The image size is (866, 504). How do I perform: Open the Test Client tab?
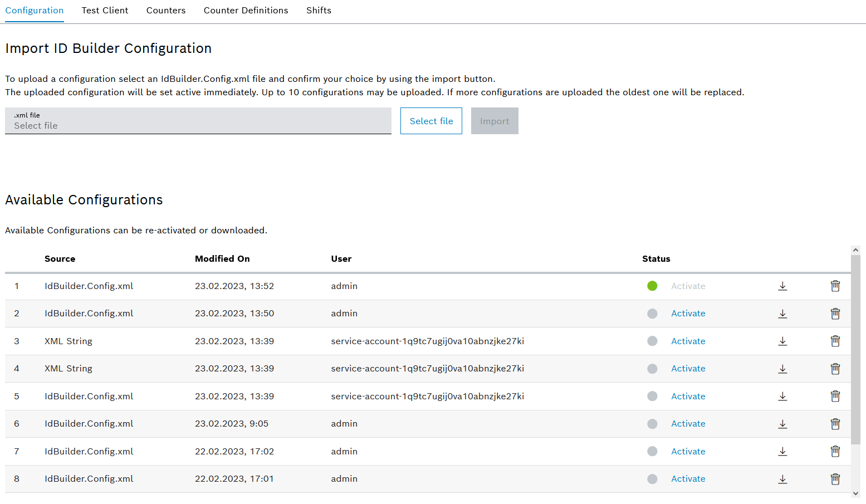105,11
